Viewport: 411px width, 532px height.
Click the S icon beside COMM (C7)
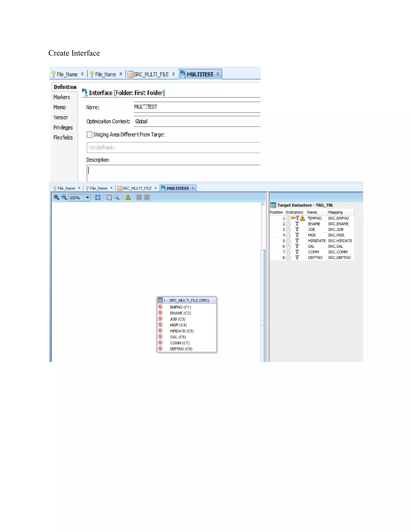tap(160, 343)
